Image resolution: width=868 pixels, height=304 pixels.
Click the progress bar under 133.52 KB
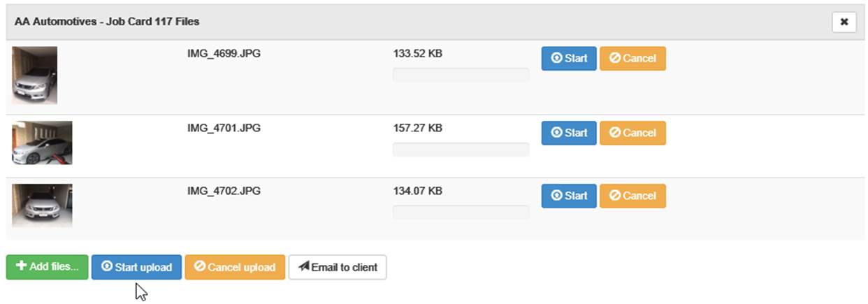coord(461,75)
